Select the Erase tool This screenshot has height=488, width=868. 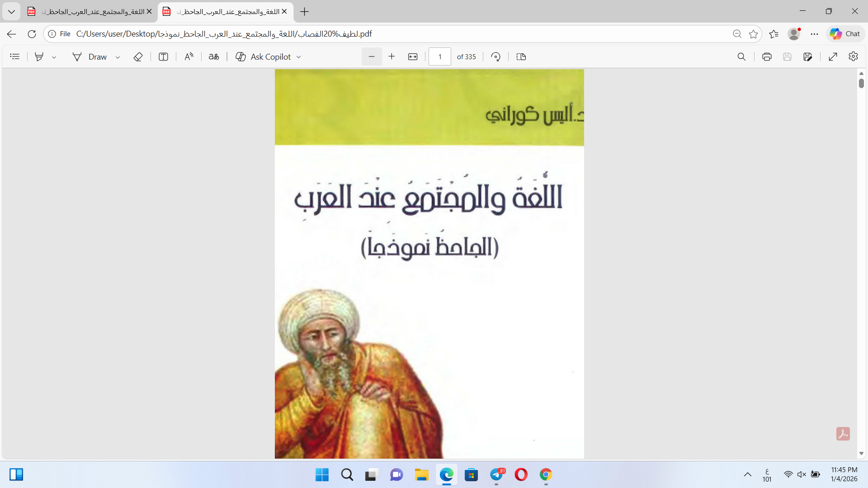(138, 56)
